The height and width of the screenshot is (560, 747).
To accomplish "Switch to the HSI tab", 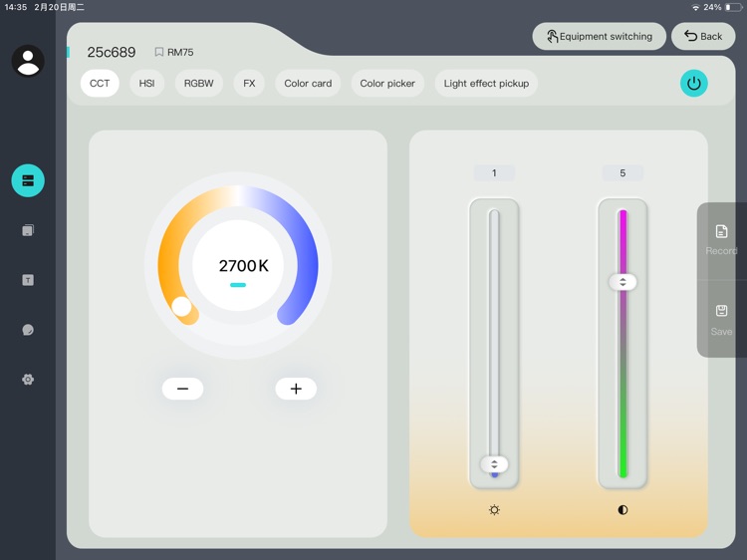I will tap(146, 84).
